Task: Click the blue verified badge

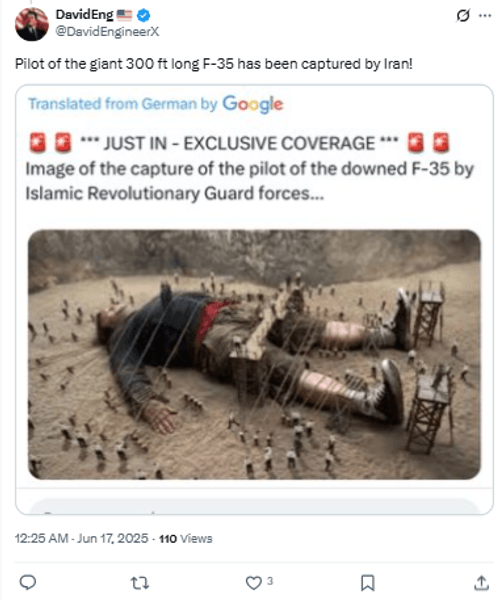Action: click(x=144, y=15)
